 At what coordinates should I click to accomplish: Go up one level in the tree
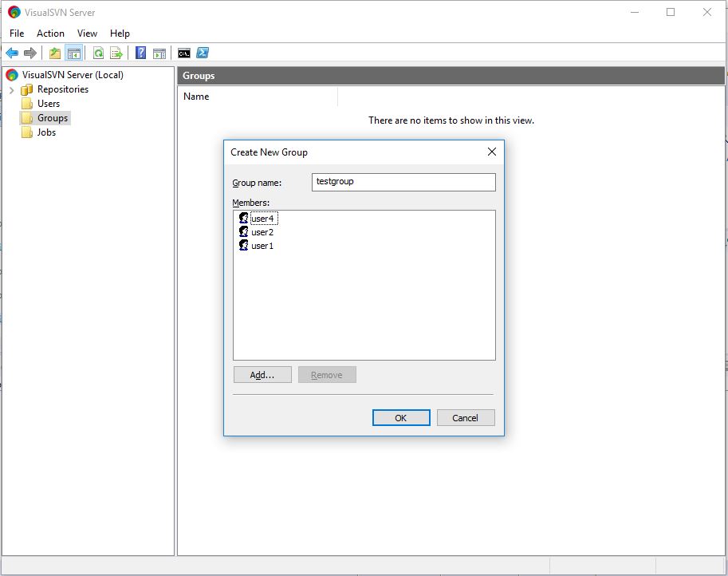[53, 53]
